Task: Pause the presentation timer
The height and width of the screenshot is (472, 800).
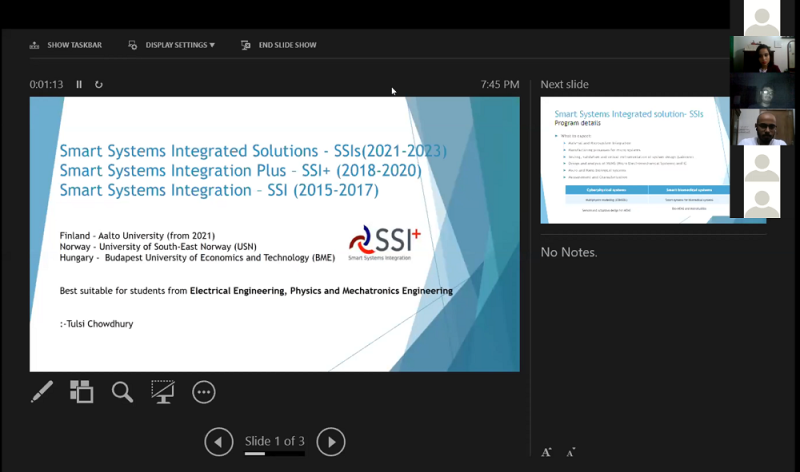Action: click(80, 85)
